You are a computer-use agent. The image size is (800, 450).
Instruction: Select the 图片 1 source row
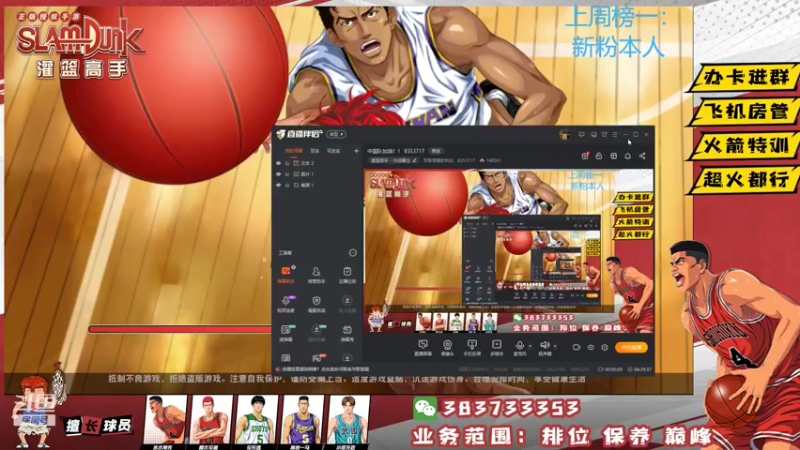point(316,174)
